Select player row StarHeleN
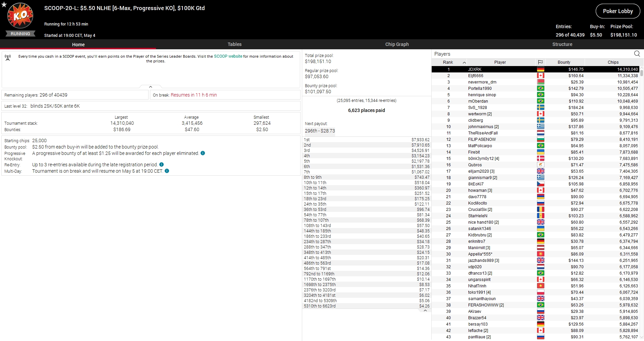644x341 pixels. point(535,216)
